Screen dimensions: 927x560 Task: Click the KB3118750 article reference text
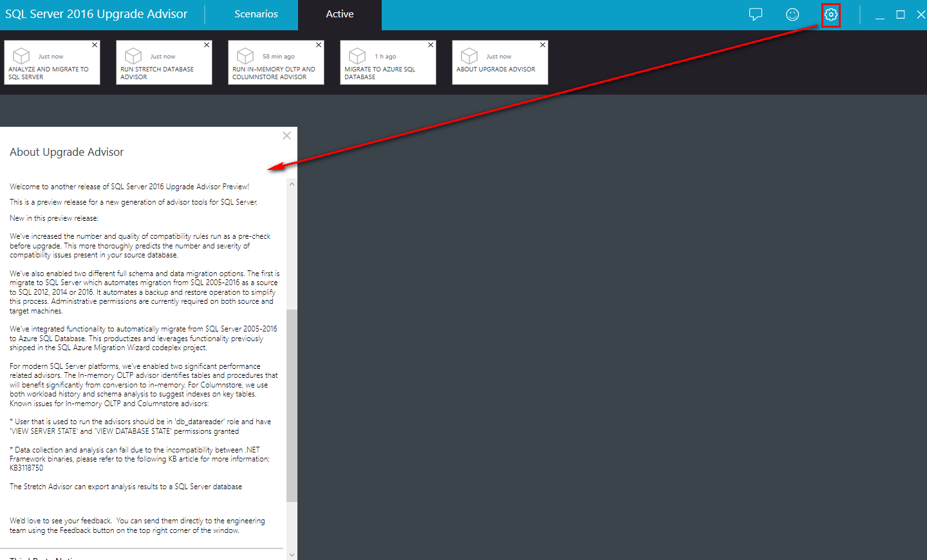[x=26, y=468]
